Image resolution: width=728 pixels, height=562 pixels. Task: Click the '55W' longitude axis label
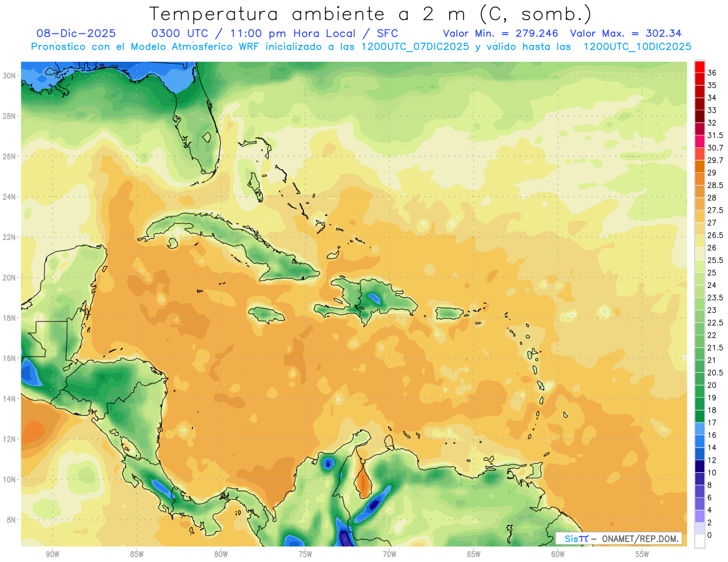[x=642, y=554]
